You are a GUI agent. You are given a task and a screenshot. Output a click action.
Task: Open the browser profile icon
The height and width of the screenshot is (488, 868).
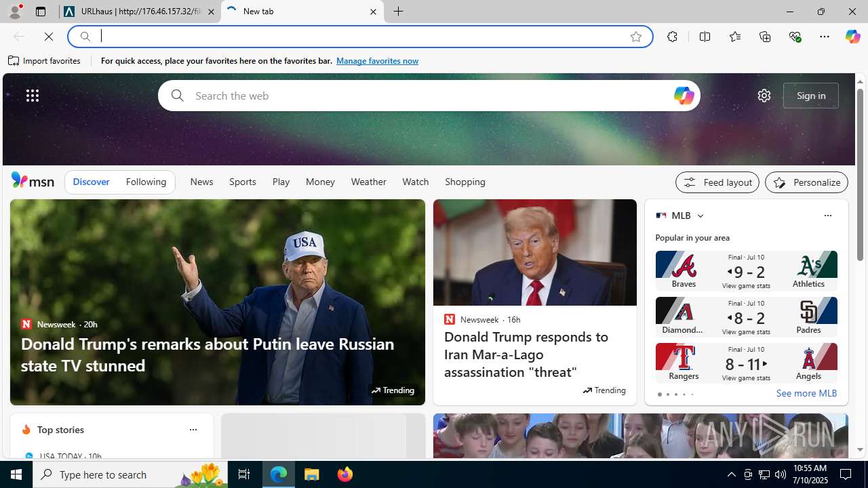[14, 12]
